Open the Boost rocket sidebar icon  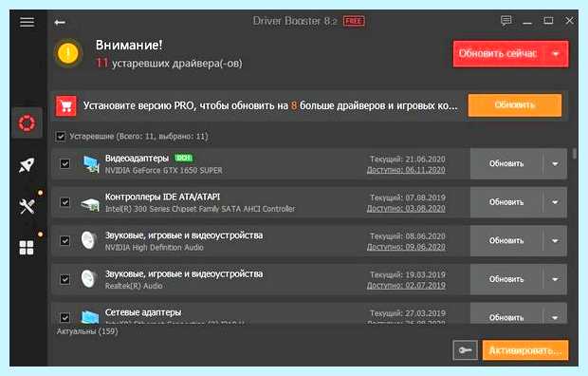click(x=27, y=165)
